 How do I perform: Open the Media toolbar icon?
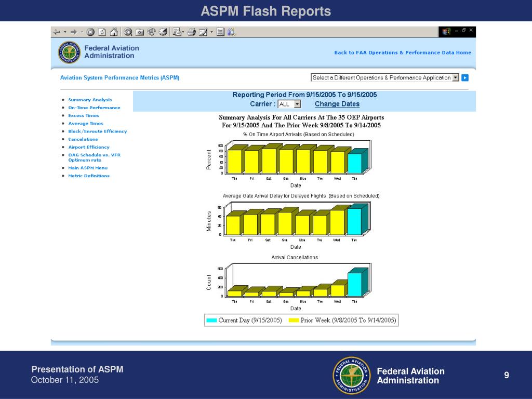[x=151, y=32]
